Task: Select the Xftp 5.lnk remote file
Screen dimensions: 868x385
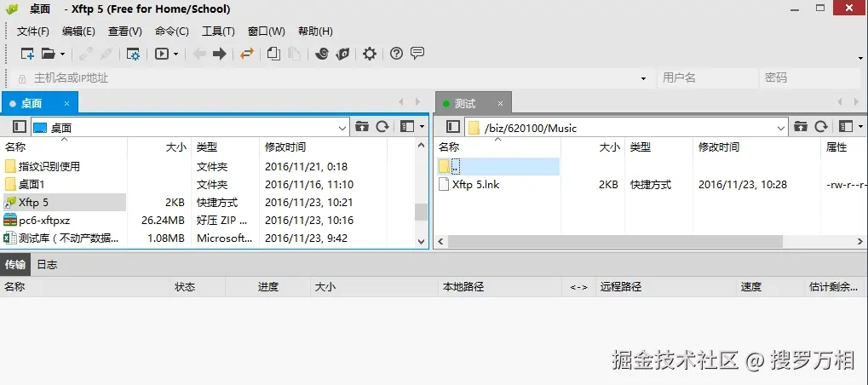Action: (468, 184)
